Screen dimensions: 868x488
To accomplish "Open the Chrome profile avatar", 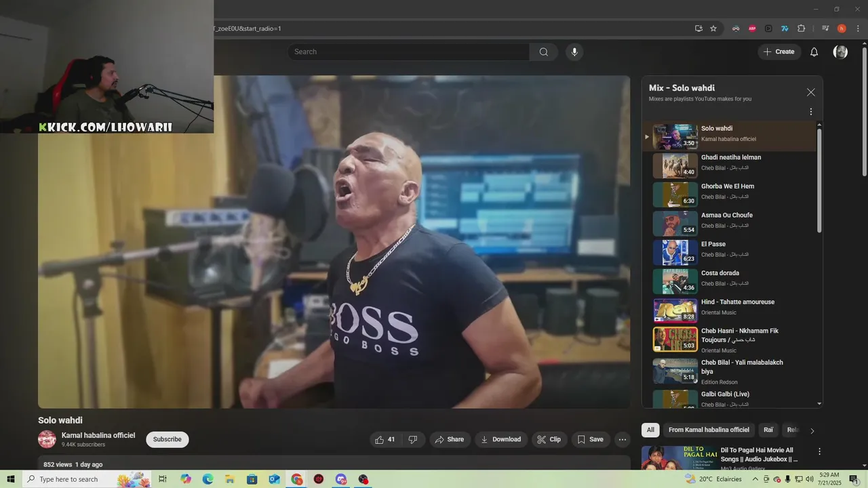I will pyautogui.click(x=842, y=28).
